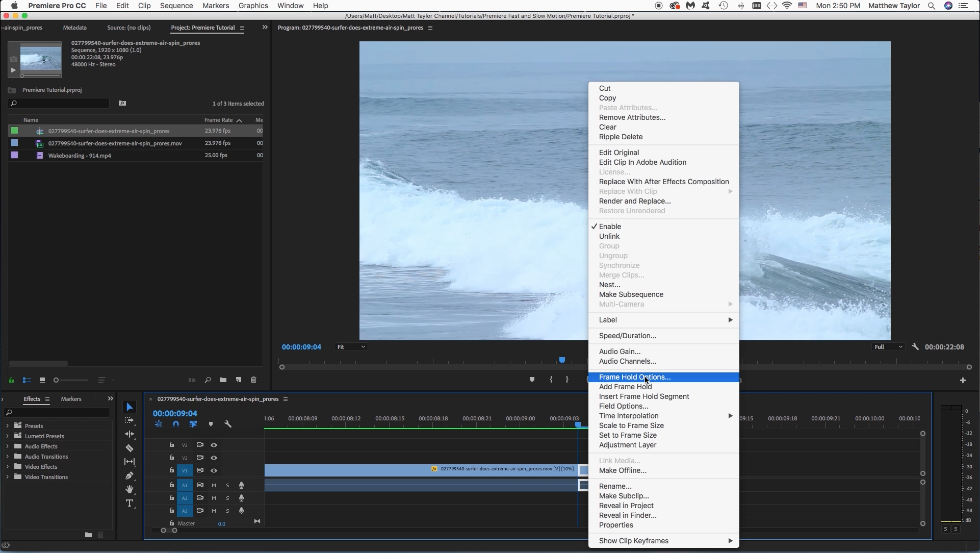Open the Fit zoom level dropdown
This screenshot has height=553, width=980.
coord(351,347)
